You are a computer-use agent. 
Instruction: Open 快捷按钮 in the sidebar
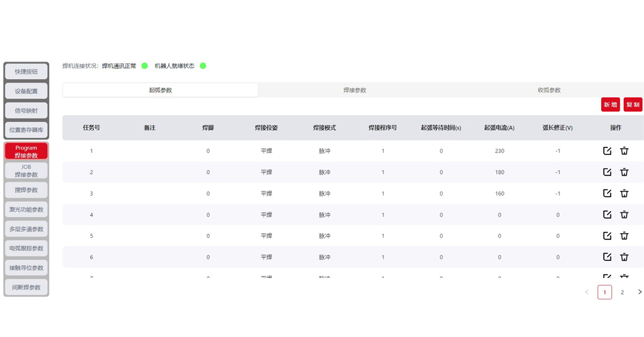(x=26, y=72)
